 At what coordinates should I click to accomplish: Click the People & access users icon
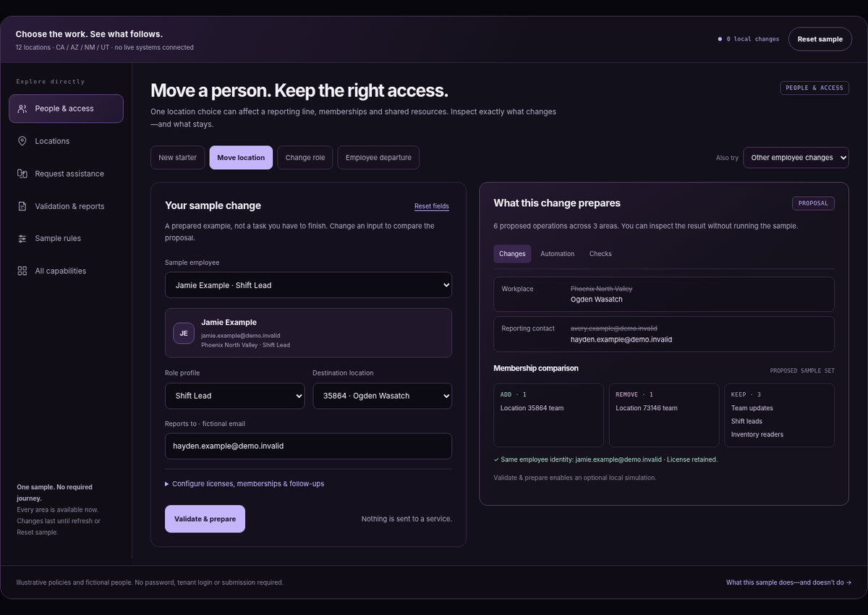(22, 109)
